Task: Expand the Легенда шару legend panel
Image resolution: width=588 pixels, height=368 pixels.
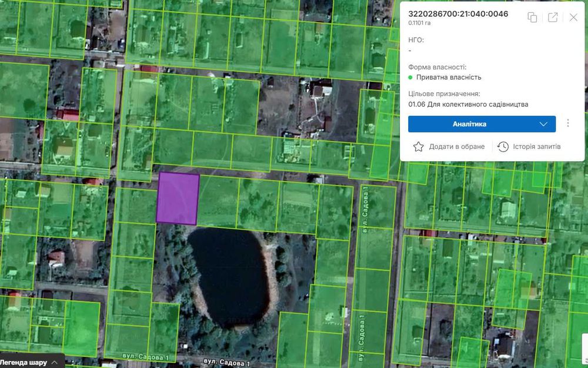Action: pyautogui.click(x=29, y=362)
